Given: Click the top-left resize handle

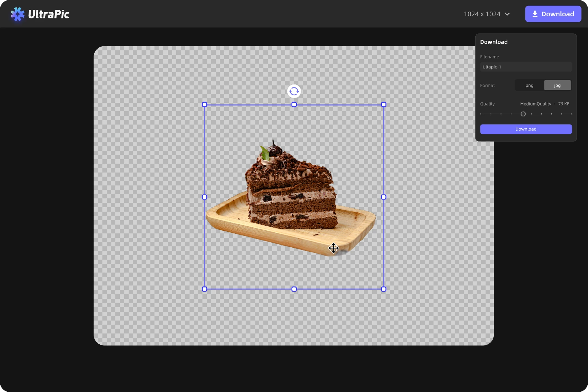Looking at the screenshot, I should (x=205, y=104).
